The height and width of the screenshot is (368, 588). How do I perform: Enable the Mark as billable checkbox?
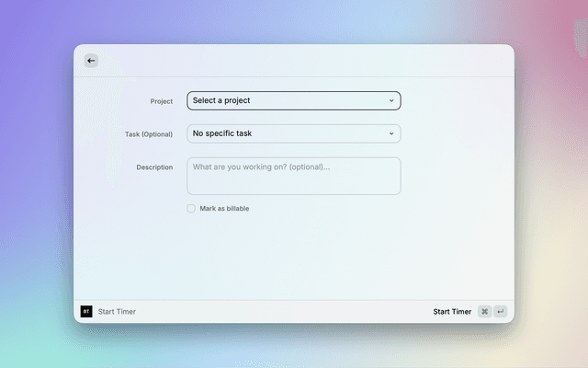click(191, 209)
